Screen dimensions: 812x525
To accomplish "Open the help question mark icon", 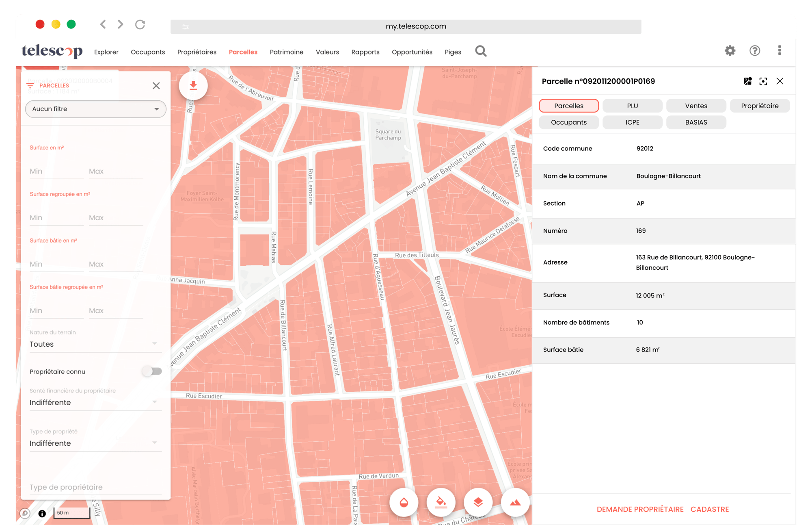I will tap(754, 51).
